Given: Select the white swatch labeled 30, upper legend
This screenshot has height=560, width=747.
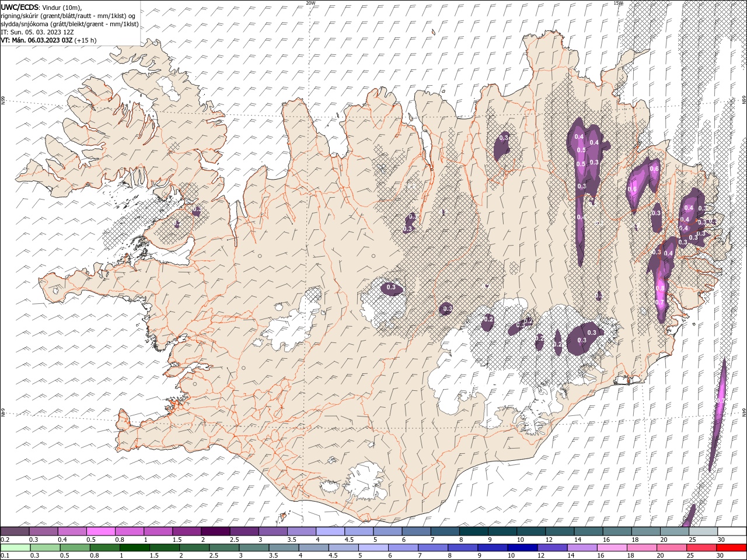Looking at the screenshot, I should [x=731, y=531].
